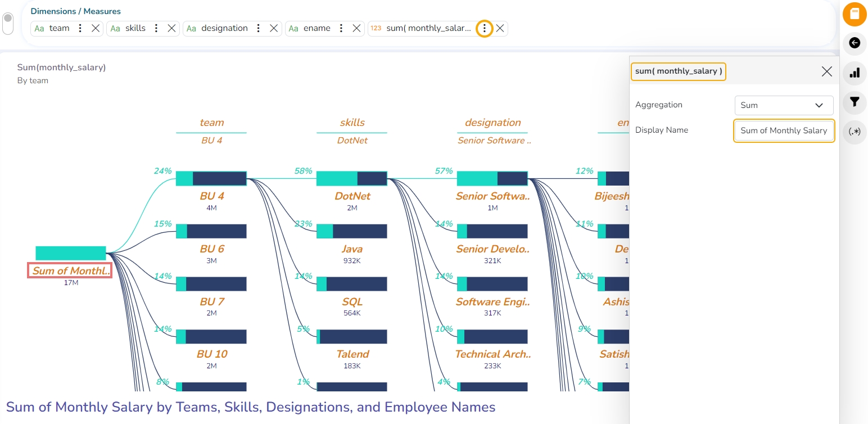Remove the team dimension chip

(x=96, y=28)
